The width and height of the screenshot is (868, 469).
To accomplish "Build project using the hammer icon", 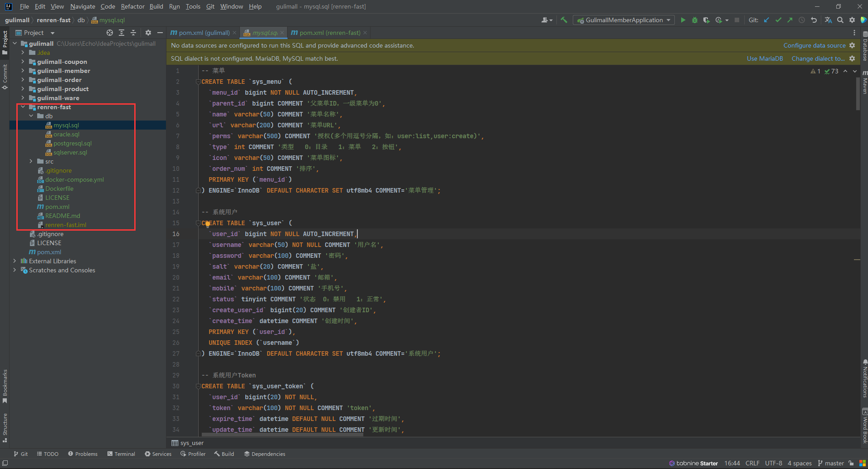I will click(x=564, y=20).
